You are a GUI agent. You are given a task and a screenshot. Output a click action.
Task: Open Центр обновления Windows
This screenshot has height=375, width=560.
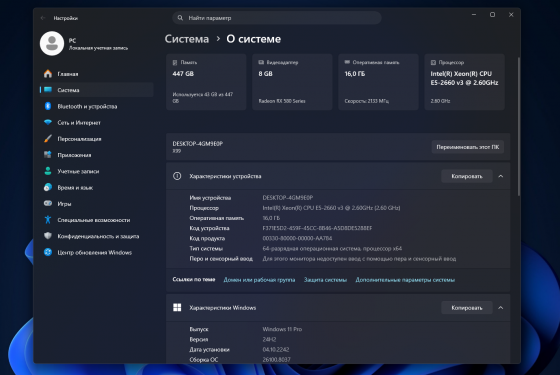coord(97,252)
